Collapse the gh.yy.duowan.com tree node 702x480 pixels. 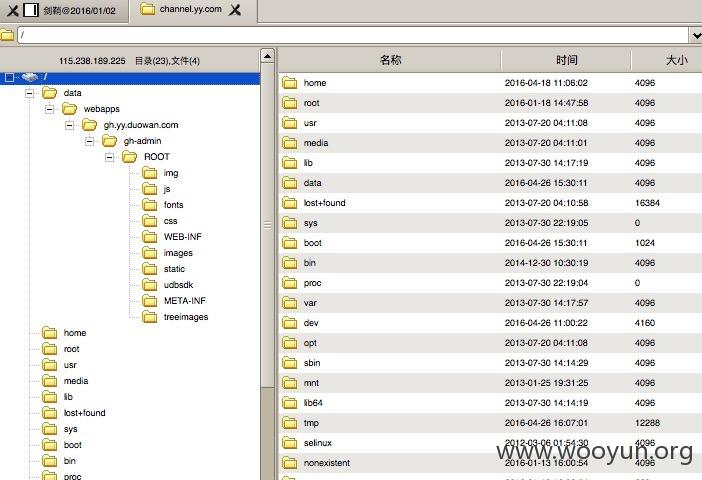69,125
